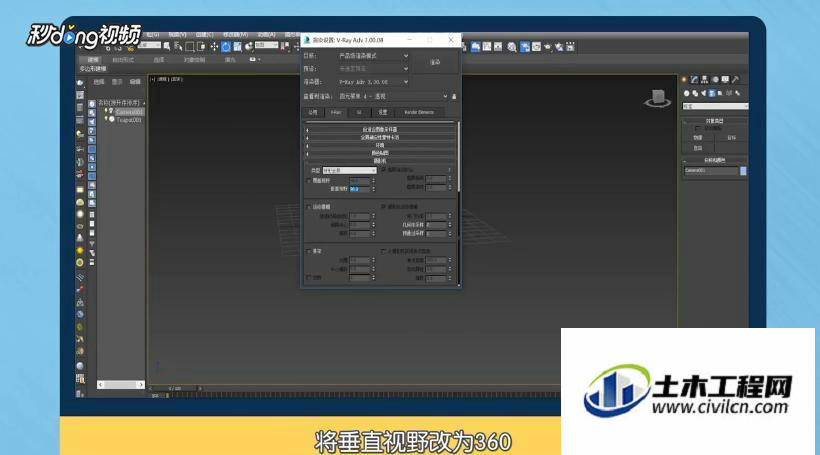Open the Utilities tab in command panel
The image size is (820, 455).
pos(735,79)
